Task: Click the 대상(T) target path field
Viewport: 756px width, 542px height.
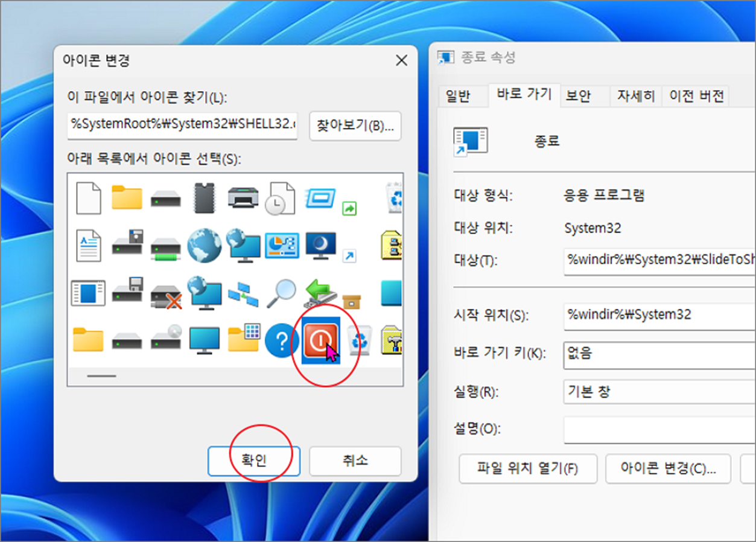Action: coord(659,261)
